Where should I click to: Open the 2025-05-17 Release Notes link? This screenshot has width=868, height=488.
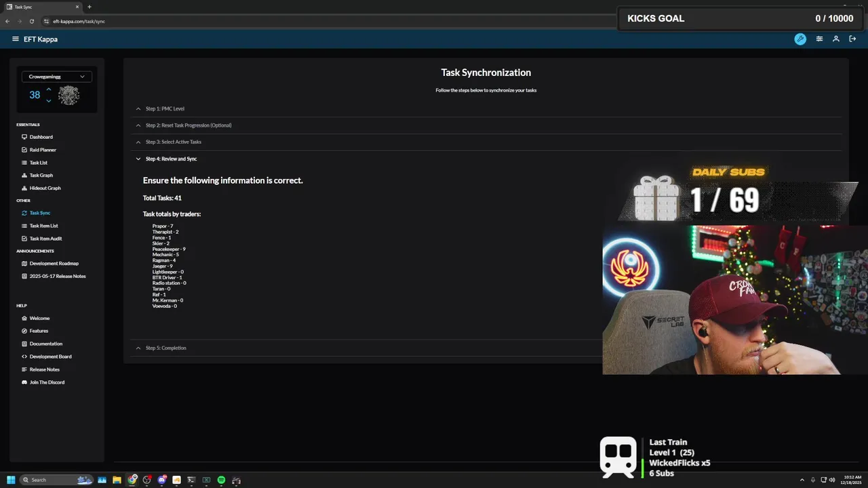pyautogui.click(x=56, y=277)
